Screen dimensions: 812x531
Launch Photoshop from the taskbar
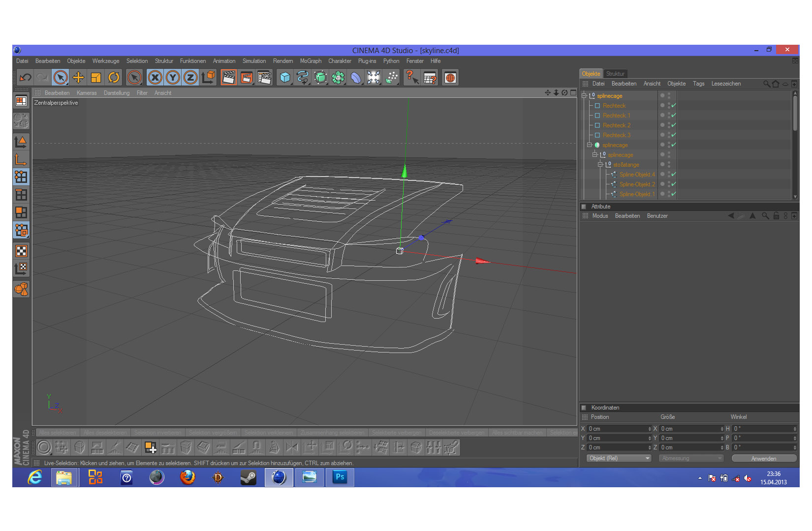[x=340, y=477]
